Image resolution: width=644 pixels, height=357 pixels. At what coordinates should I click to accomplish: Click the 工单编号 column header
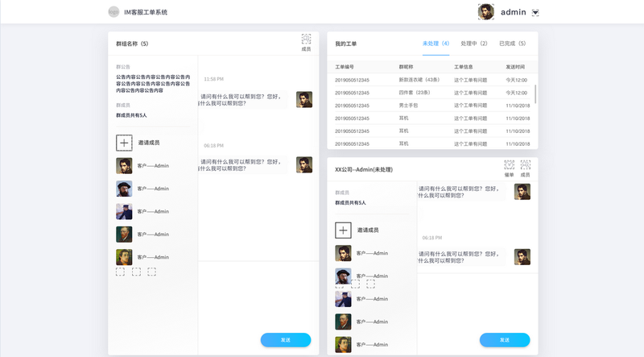345,67
